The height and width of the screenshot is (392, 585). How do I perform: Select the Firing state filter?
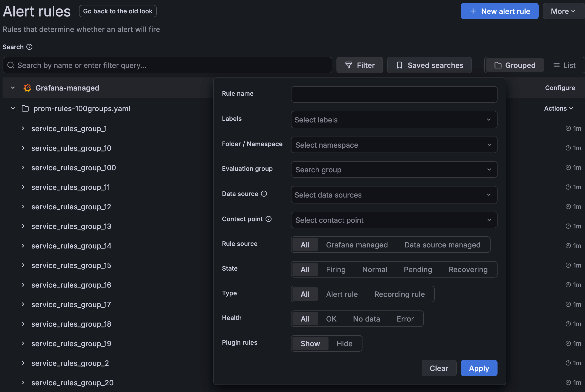(335, 269)
